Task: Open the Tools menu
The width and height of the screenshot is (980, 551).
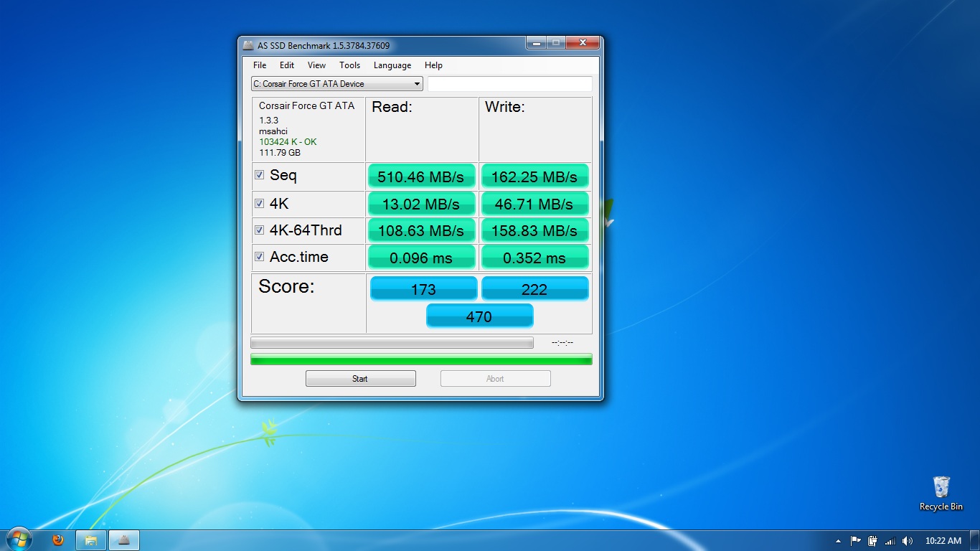Action: coord(349,65)
